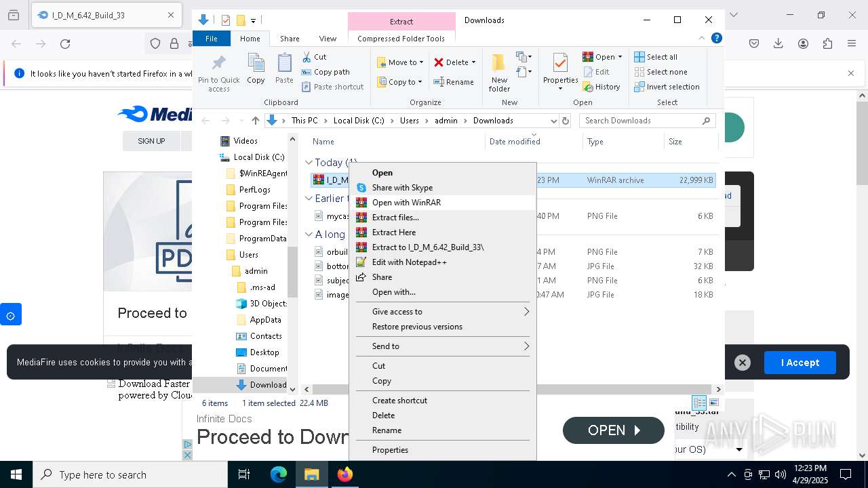
Task: Switch to details view button
Action: (699, 403)
